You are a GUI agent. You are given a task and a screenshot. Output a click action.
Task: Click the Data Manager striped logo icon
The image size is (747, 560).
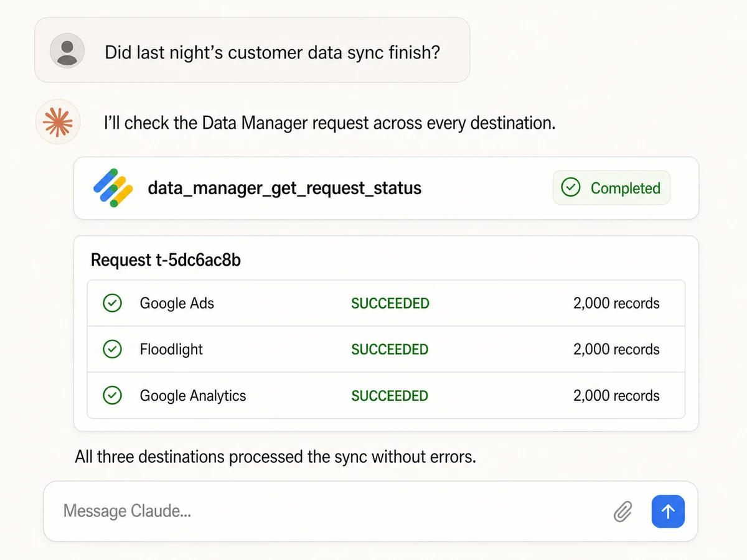point(113,188)
